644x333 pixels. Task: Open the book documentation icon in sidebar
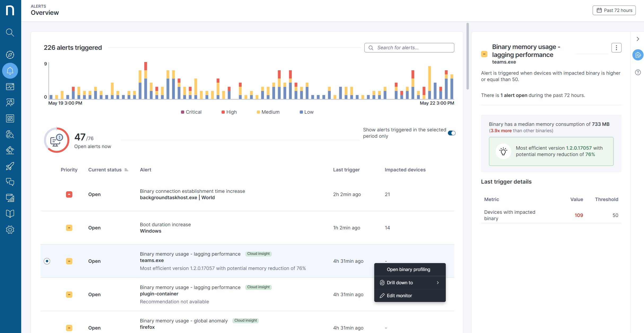coord(10,214)
